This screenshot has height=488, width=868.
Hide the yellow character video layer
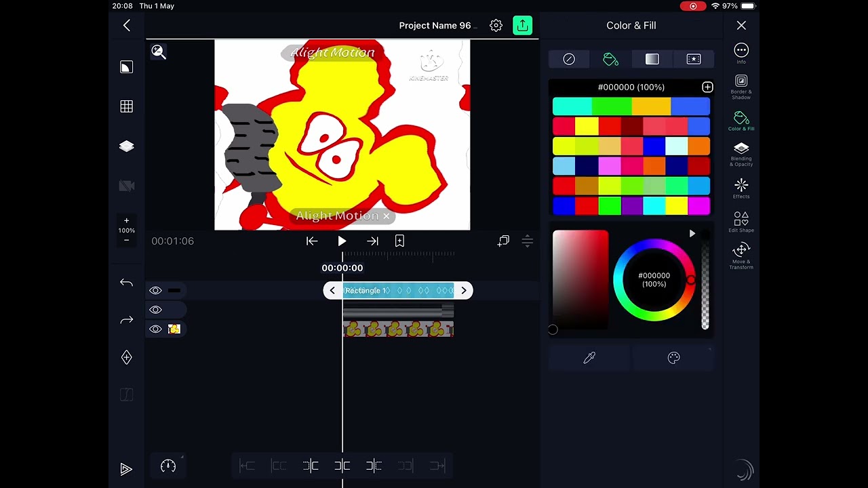click(x=155, y=329)
